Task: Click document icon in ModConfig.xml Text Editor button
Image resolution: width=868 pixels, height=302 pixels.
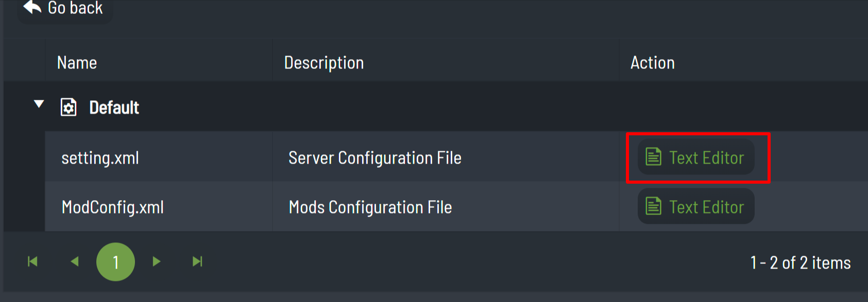Action: 653,206
